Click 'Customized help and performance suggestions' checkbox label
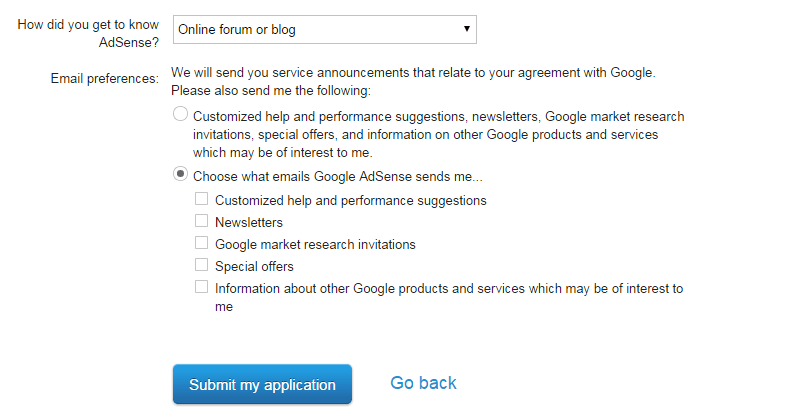Image resolution: width=785 pixels, height=419 pixels. pyautogui.click(x=351, y=201)
